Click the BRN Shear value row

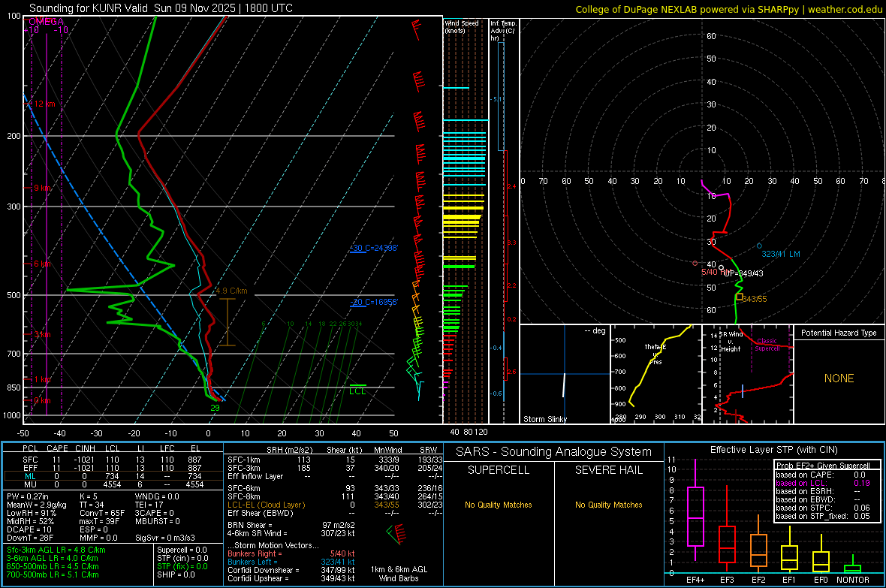coord(291,525)
